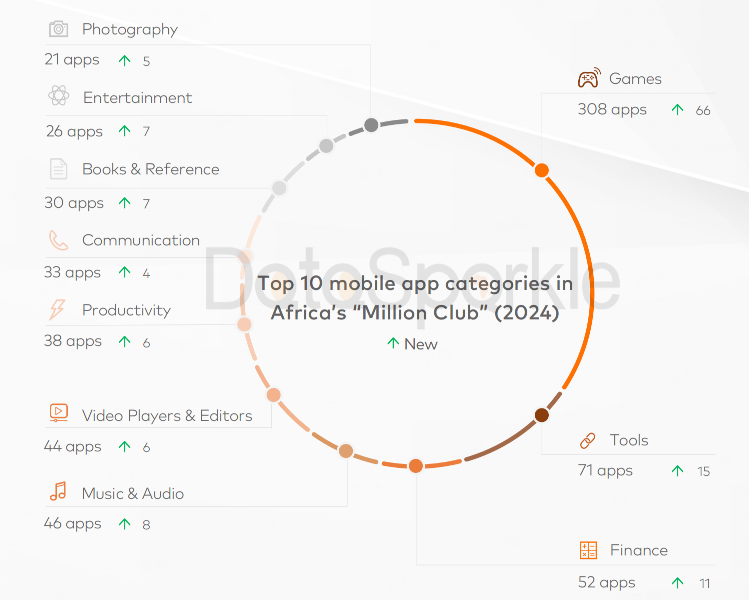
Task: Select the dark brown Tools dot on ring
Action: [x=541, y=415]
